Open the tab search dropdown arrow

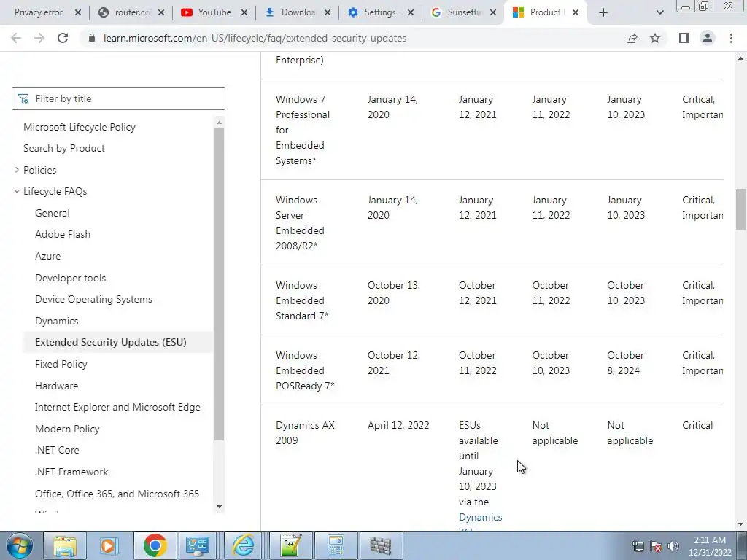click(659, 12)
